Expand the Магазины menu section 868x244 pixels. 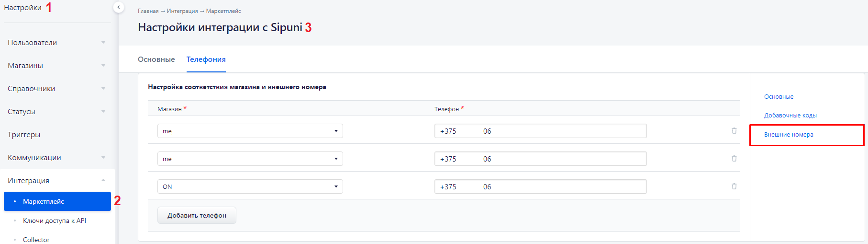pyautogui.click(x=57, y=66)
